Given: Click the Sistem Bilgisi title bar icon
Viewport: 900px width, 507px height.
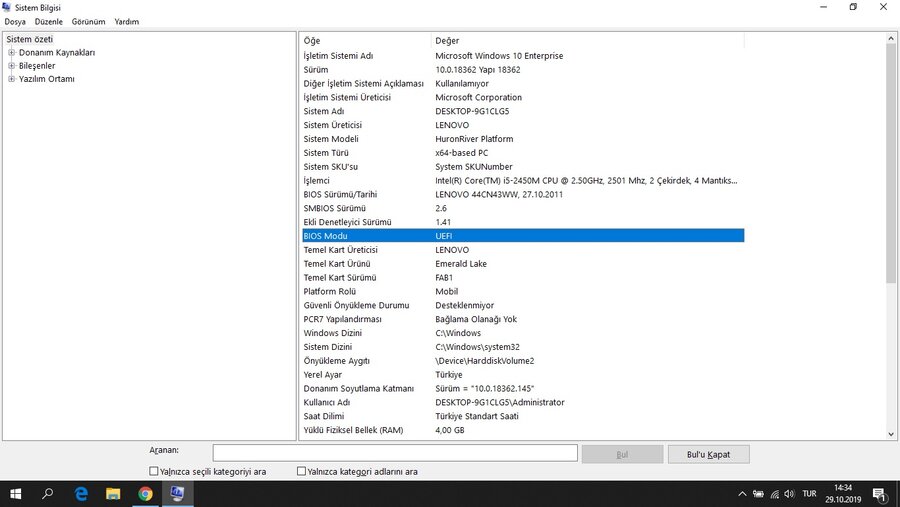Looking at the screenshot, I should 7,7.
